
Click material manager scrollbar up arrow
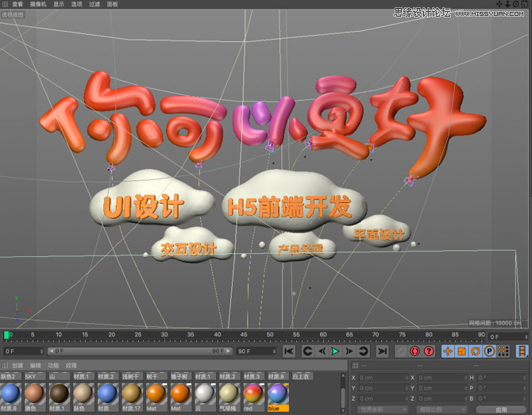pyautogui.click(x=343, y=375)
